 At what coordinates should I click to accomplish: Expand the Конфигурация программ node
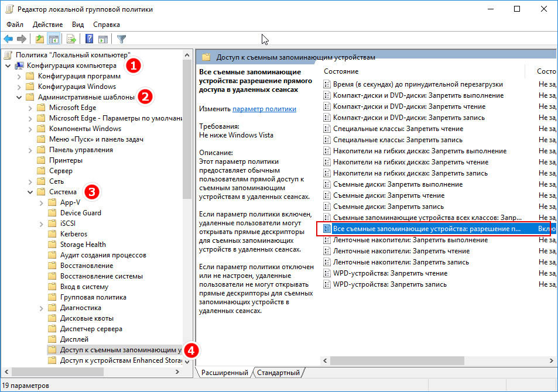point(19,76)
